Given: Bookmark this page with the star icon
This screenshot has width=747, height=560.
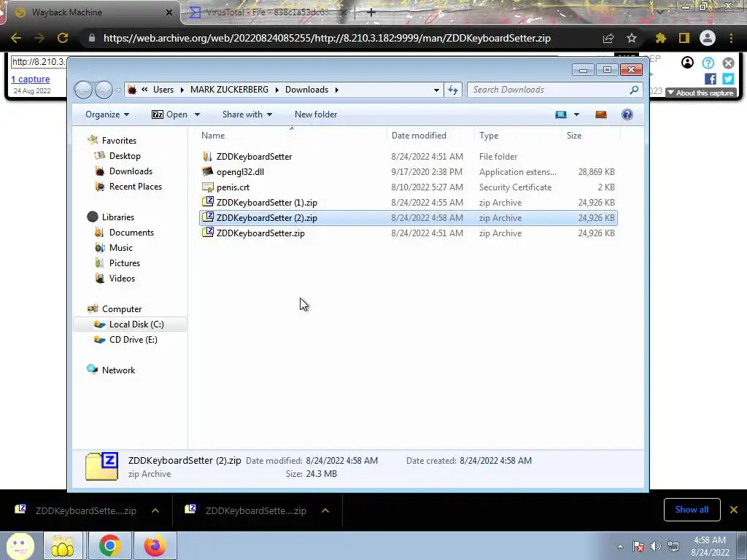Looking at the screenshot, I should pyautogui.click(x=632, y=38).
